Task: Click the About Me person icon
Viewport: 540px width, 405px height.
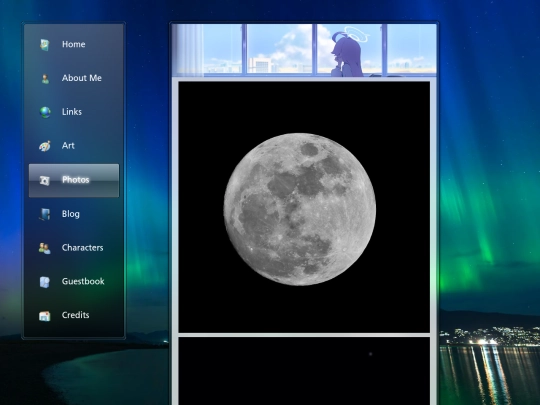Action: coord(45,79)
